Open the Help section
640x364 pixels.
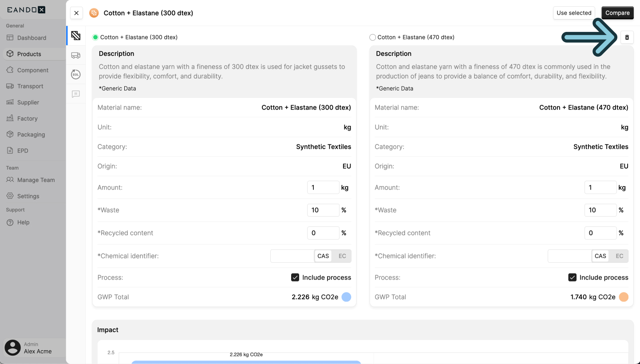tap(22, 222)
